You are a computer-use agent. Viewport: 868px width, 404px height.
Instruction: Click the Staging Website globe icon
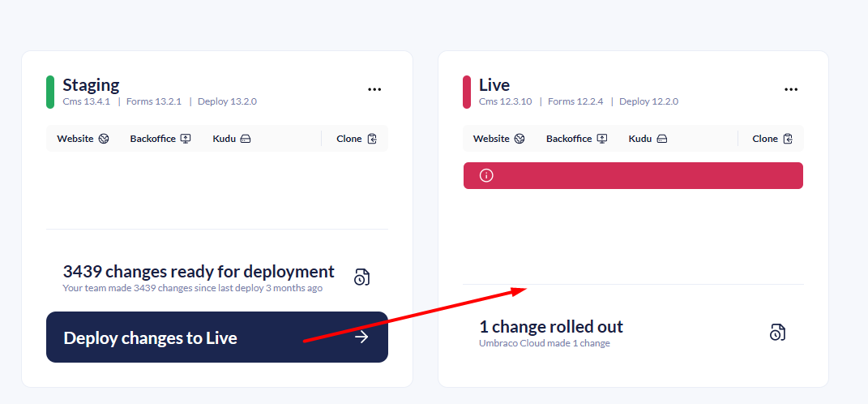[104, 139]
